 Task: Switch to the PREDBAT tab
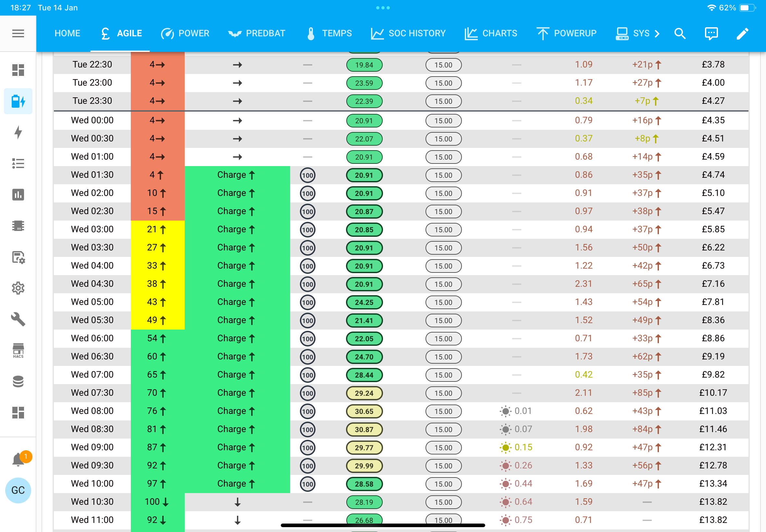coord(257,33)
